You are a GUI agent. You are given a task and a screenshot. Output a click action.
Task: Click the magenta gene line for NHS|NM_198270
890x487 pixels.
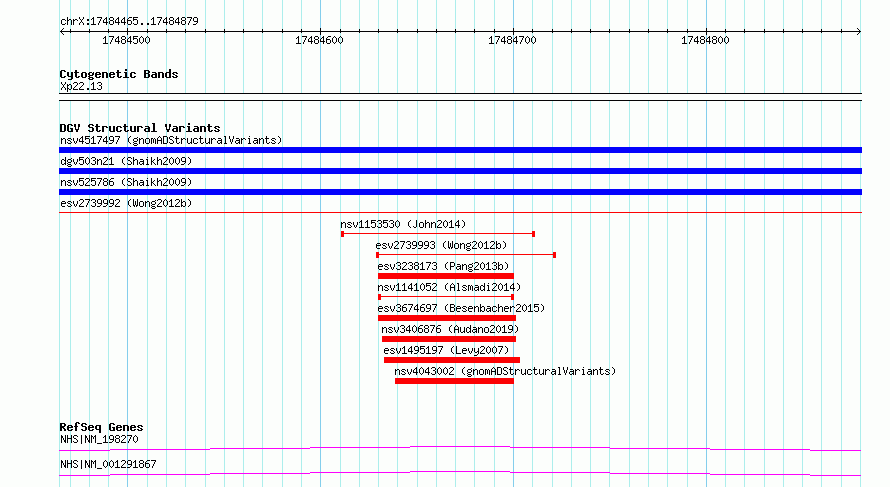coord(460,448)
